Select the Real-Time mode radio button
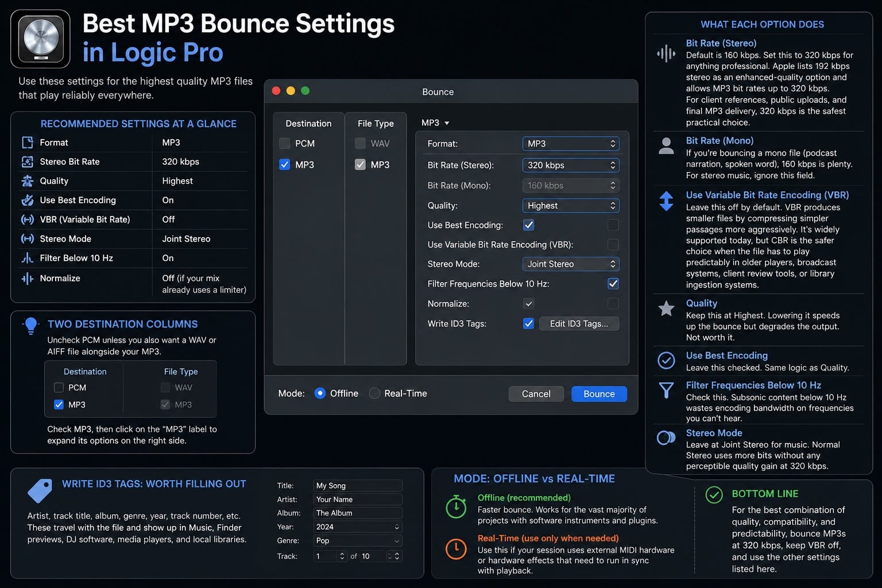 (374, 393)
